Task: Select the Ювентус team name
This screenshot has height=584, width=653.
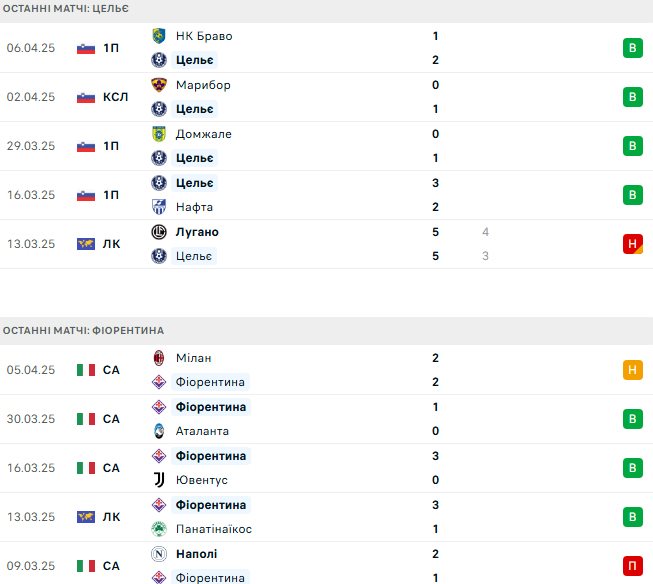Action: pos(202,480)
